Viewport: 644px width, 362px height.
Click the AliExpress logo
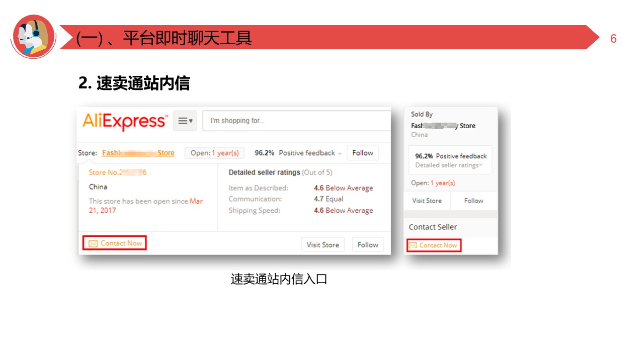point(124,121)
